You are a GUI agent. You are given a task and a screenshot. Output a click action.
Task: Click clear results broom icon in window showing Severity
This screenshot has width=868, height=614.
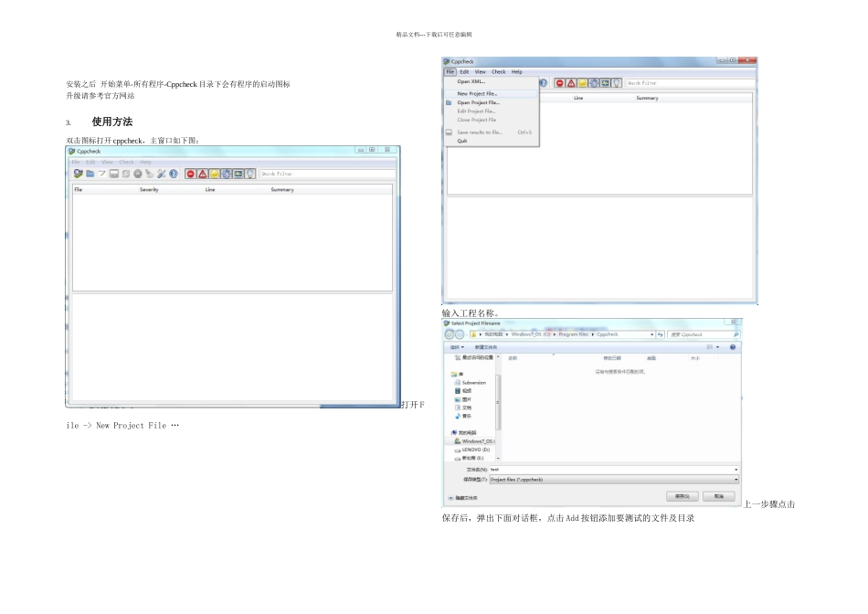click(150, 174)
